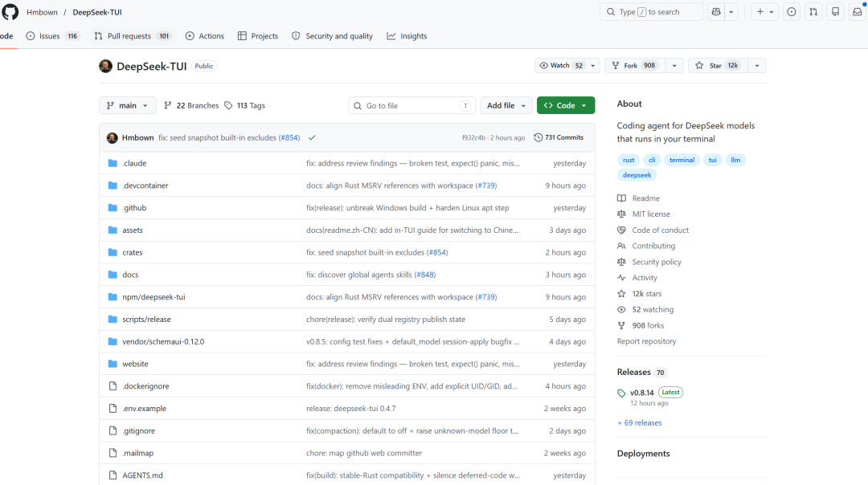Focus the Go to file search field

(411, 106)
